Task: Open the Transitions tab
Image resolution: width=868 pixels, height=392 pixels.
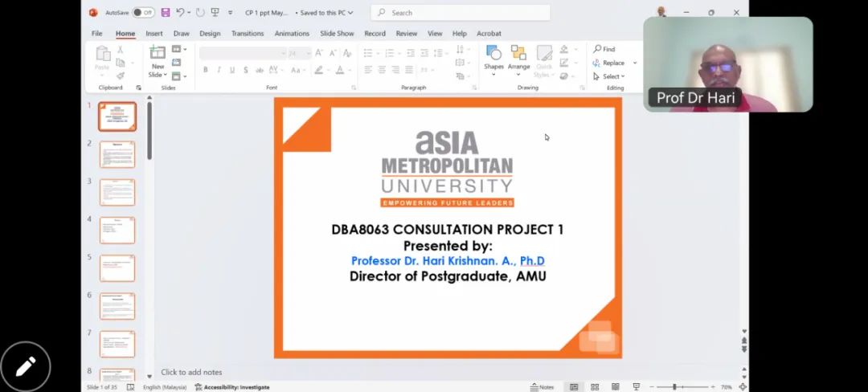Action: point(248,34)
